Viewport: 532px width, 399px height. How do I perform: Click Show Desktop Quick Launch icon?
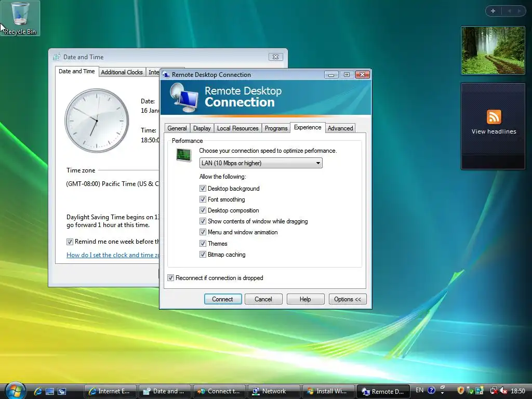pyautogui.click(x=50, y=391)
